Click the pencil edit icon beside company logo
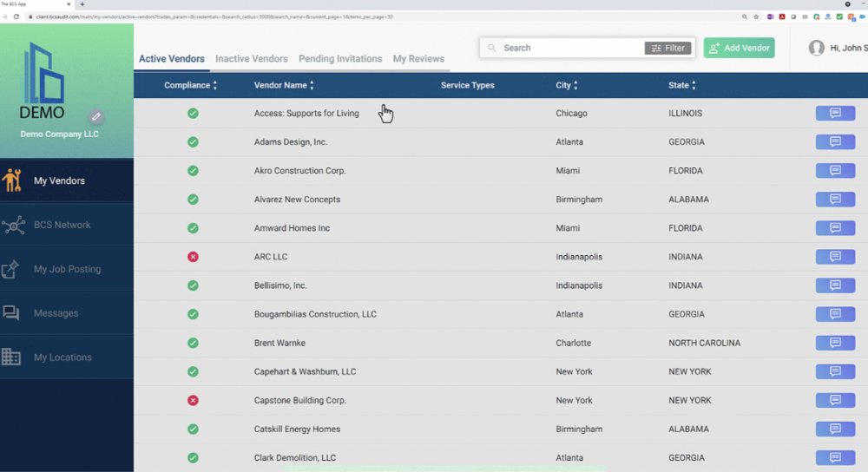The width and height of the screenshot is (868, 472). click(96, 117)
